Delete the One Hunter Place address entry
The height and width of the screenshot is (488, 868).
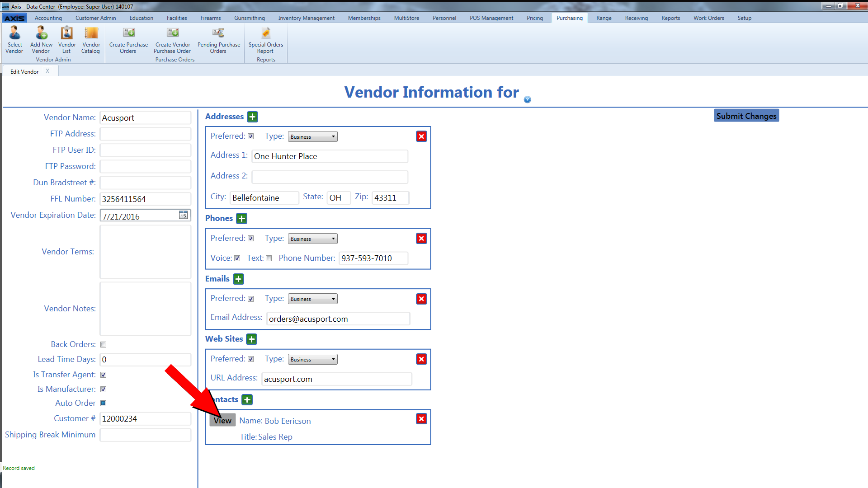pyautogui.click(x=421, y=136)
